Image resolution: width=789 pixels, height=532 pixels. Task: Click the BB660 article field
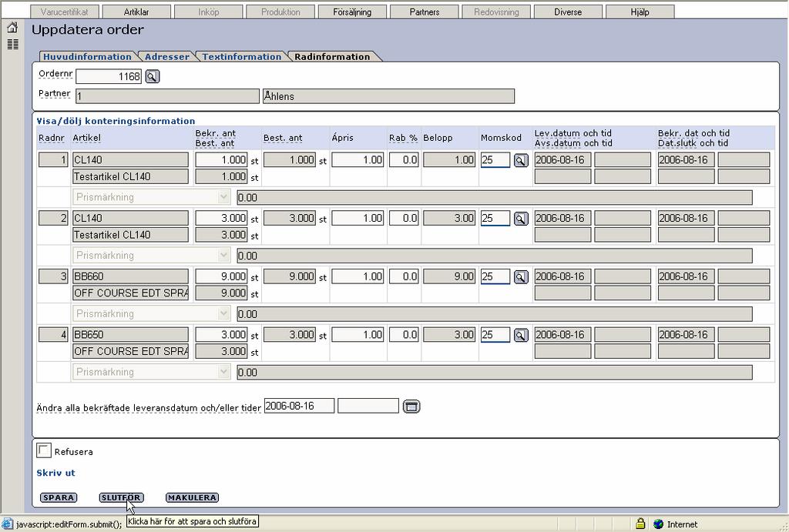131,276
